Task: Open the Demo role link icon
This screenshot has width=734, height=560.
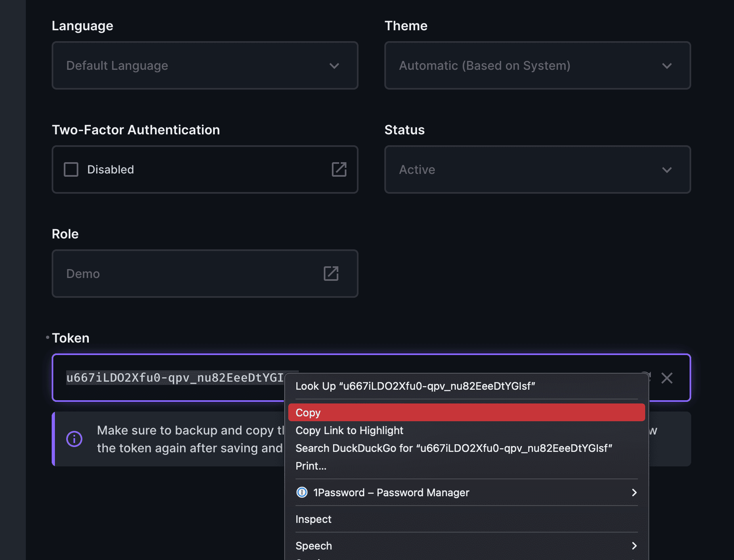Action: click(331, 274)
